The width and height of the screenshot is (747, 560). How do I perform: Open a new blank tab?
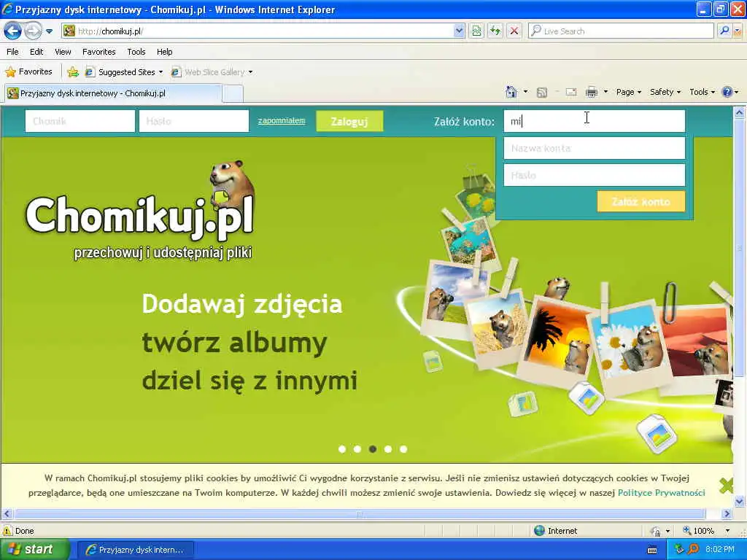click(233, 93)
